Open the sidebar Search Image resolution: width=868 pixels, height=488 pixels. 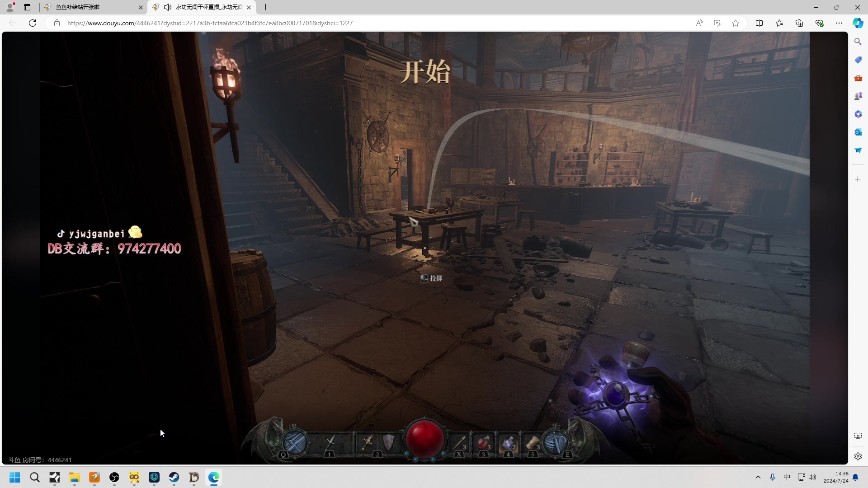click(858, 42)
